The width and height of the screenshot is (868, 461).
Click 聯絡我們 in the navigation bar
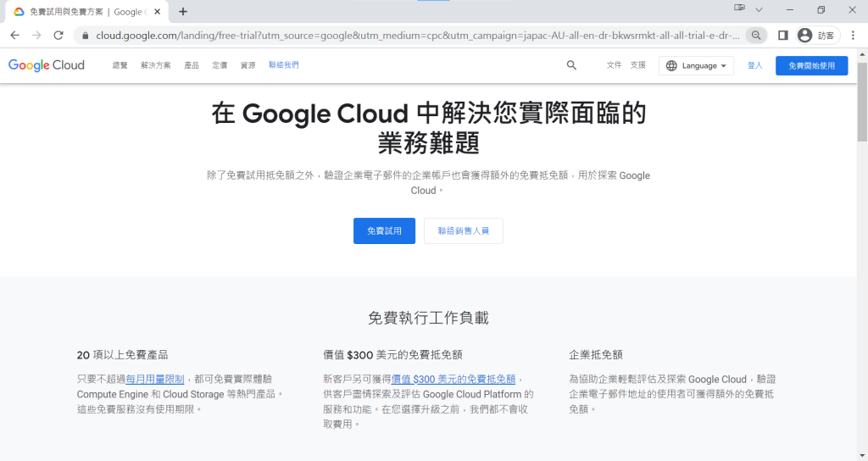284,65
